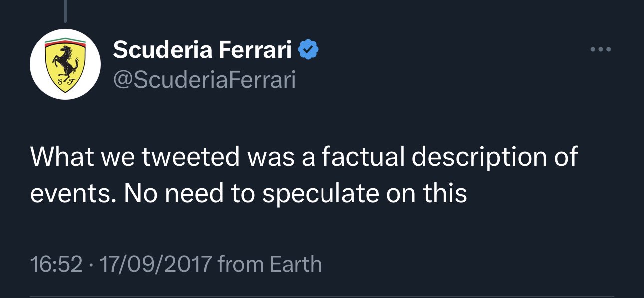Open the @ScuderiaFerrari handle link
644x298 pixels.
click(204, 80)
